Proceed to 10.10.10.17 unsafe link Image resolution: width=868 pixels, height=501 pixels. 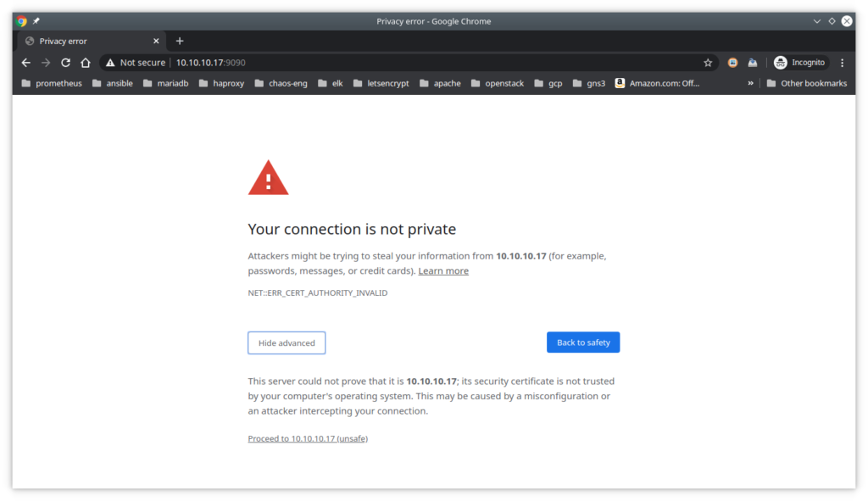[x=308, y=438]
